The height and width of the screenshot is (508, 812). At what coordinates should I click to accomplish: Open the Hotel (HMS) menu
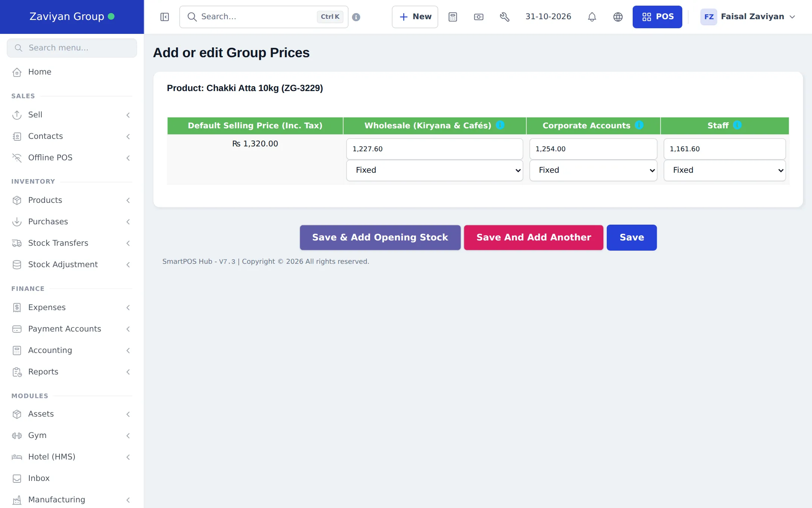[x=72, y=457]
